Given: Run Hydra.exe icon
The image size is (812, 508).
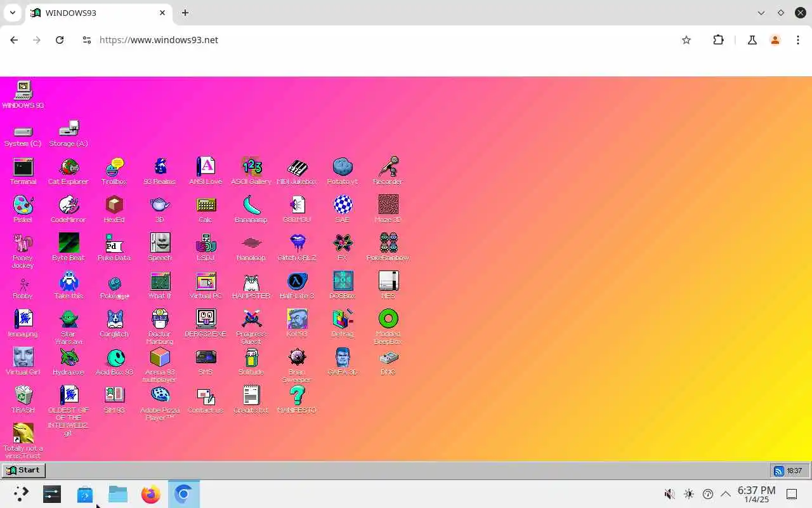Looking at the screenshot, I should (x=69, y=362).
